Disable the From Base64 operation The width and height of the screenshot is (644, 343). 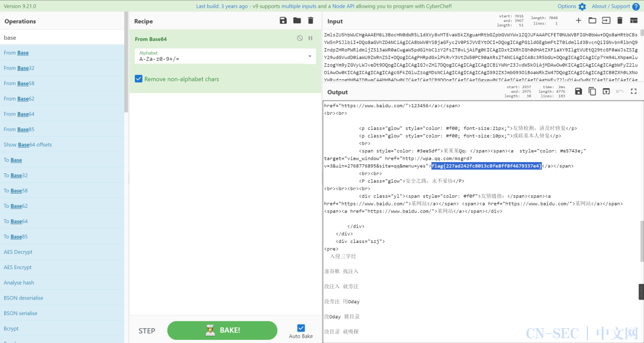tap(300, 39)
